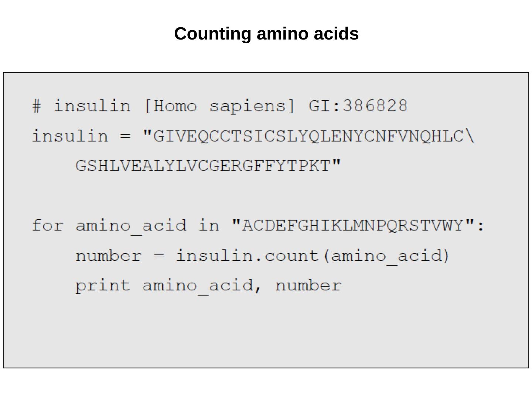
Task: Click the 'insulin' variable before the equals sign
Action: pyautogui.click(x=70, y=136)
